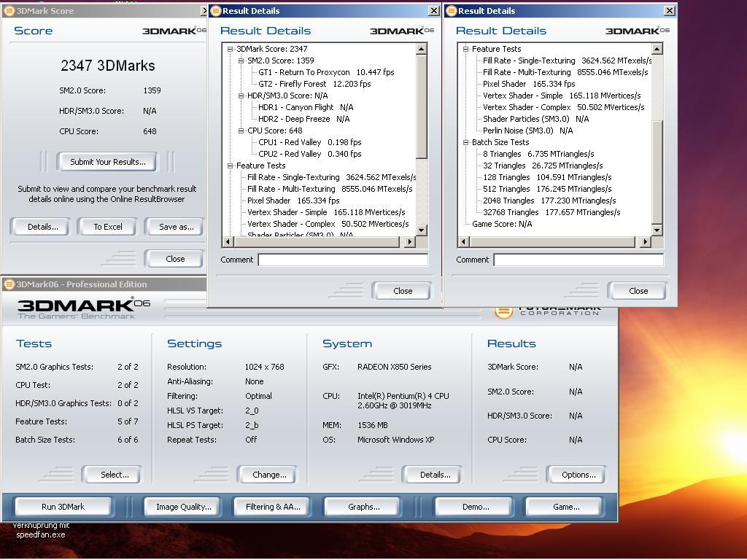The image size is (747, 560).
Task: Select 2048 Triangles batch test row
Action: pyautogui.click(x=549, y=201)
